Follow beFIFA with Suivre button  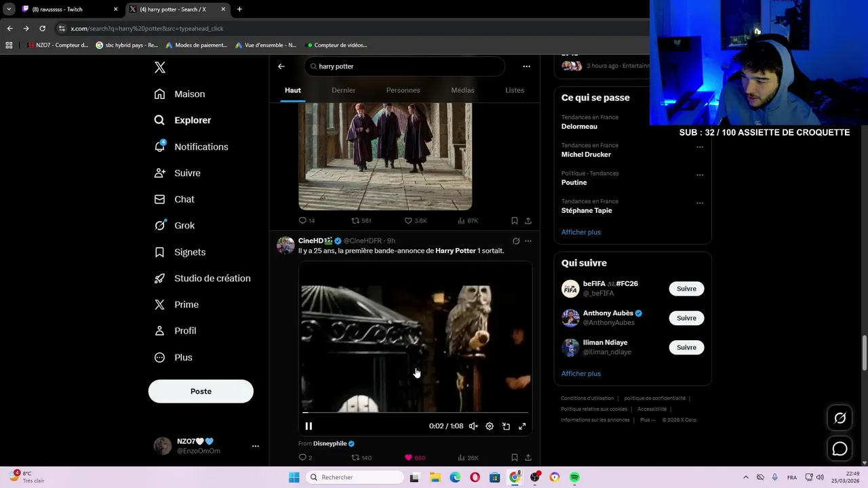pos(686,289)
